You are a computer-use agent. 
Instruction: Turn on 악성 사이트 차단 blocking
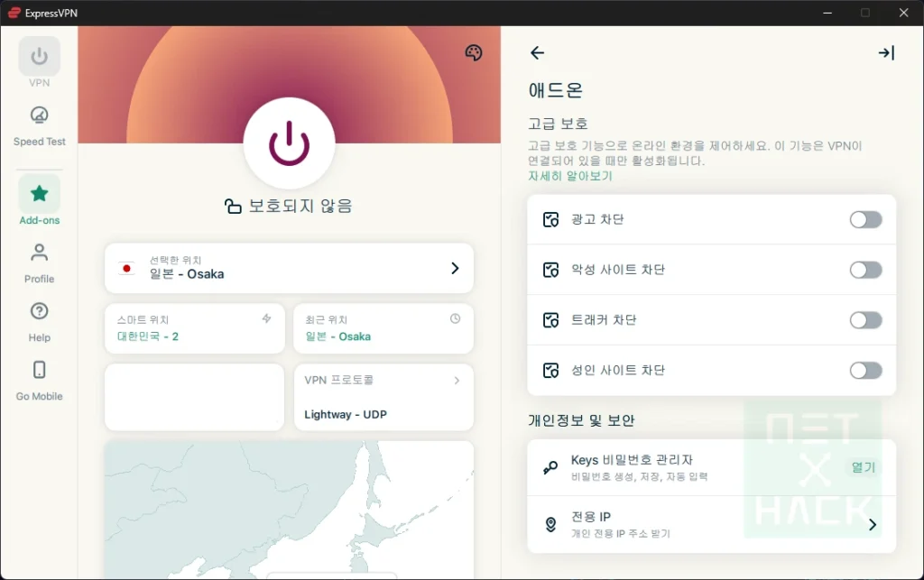(x=865, y=270)
